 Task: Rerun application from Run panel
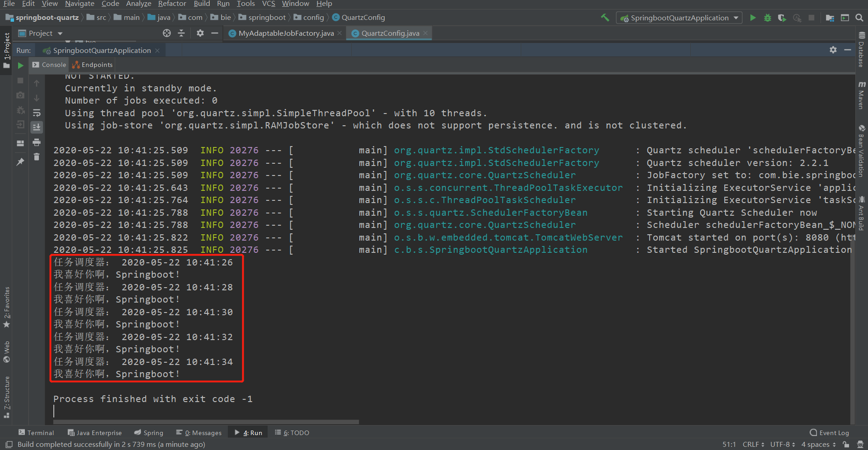(20, 65)
